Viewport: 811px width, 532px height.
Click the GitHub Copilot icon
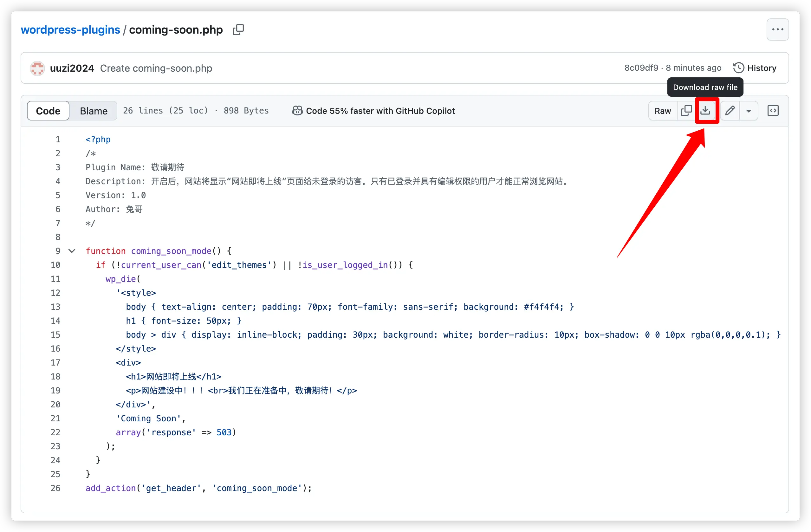pos(297,111)
